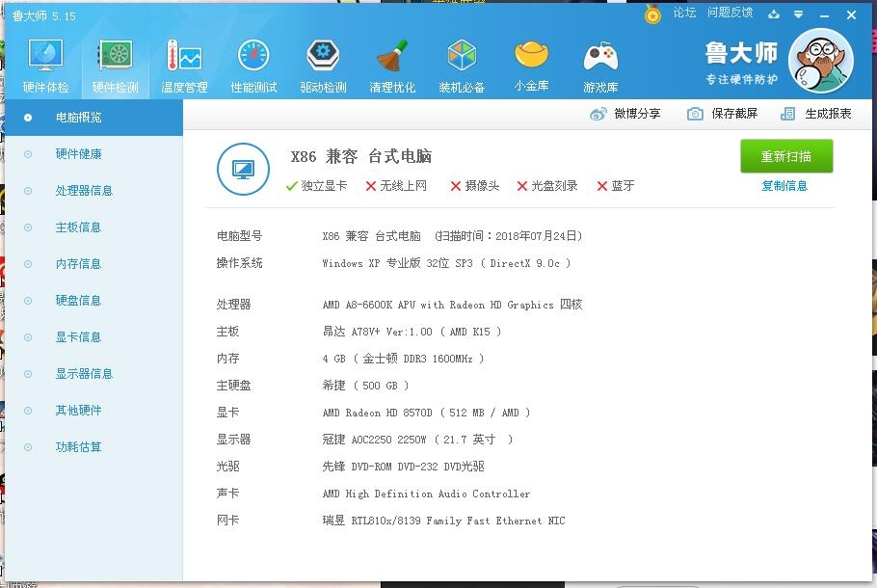The image size is (877, 588).
Task: Click 微博分享 share text
Action: coord(637,114)
